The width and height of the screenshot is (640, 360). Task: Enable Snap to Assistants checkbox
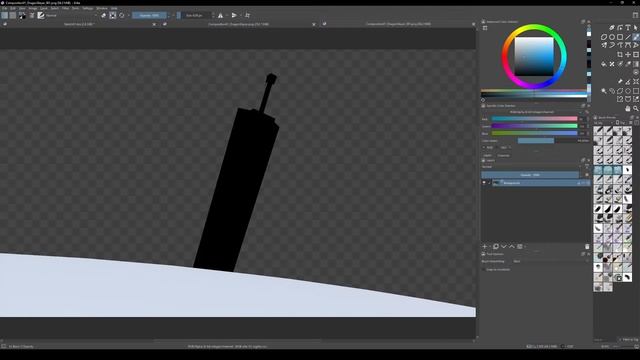tap(484, 269)
